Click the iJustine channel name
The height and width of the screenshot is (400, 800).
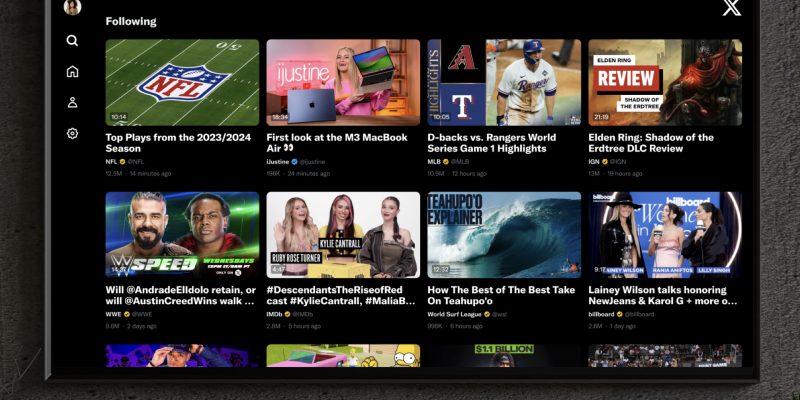click(x=278, y=162)
